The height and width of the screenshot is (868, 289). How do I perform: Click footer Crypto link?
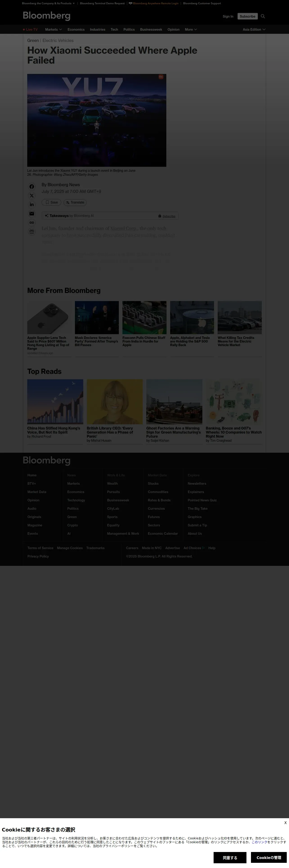[x=72, y=525]
